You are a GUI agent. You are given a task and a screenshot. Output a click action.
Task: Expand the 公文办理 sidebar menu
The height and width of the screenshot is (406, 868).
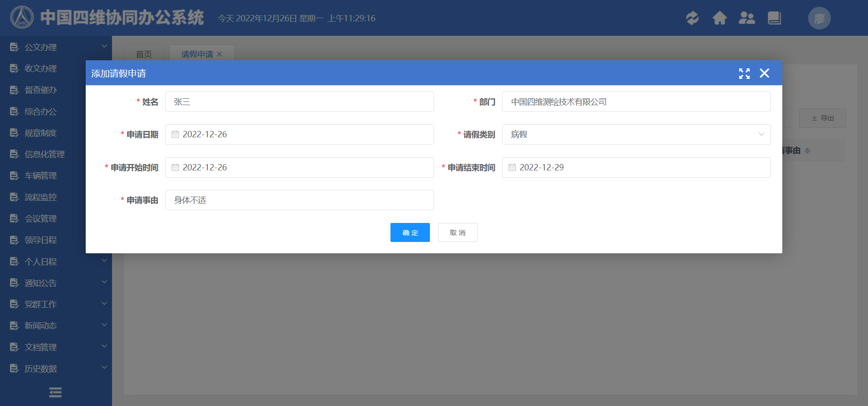click(x=56, y=47)
